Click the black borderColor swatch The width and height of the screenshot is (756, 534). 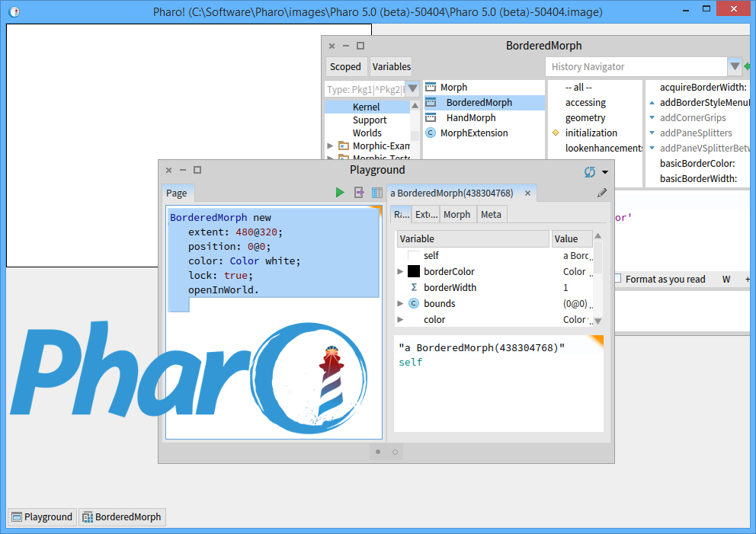(x=414, y=271)
